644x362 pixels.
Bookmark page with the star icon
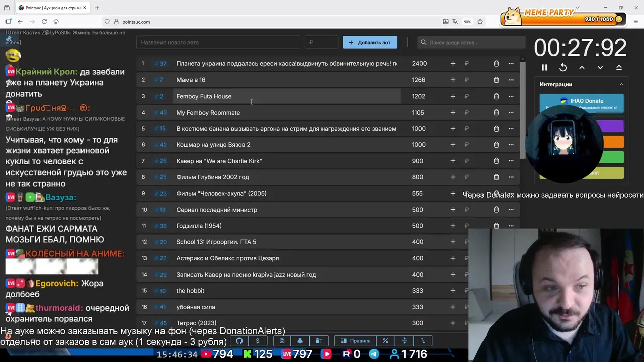tap(480, 22)
